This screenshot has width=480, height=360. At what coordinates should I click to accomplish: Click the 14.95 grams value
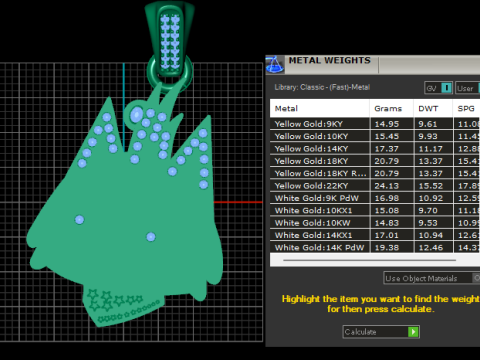click(387, 124)
